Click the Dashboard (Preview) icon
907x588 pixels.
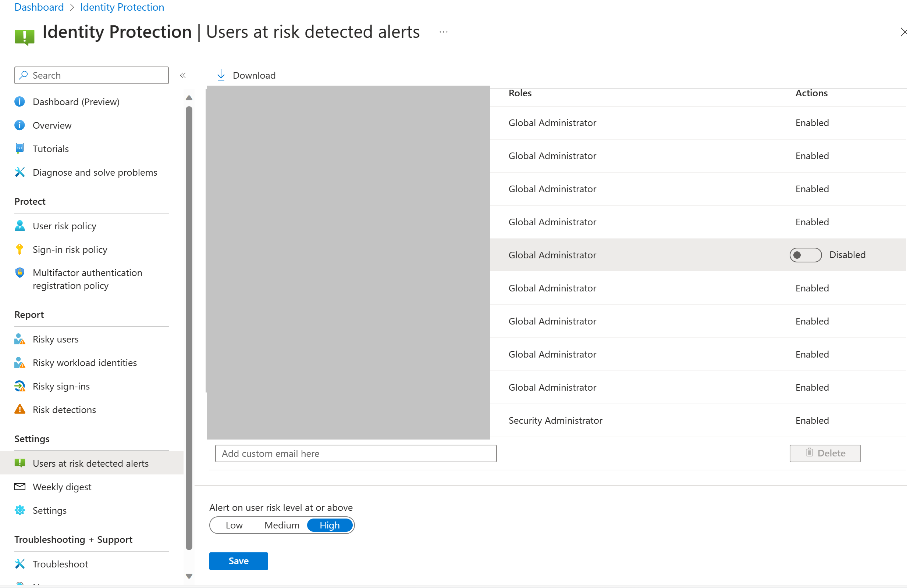[x=19, y=101]
